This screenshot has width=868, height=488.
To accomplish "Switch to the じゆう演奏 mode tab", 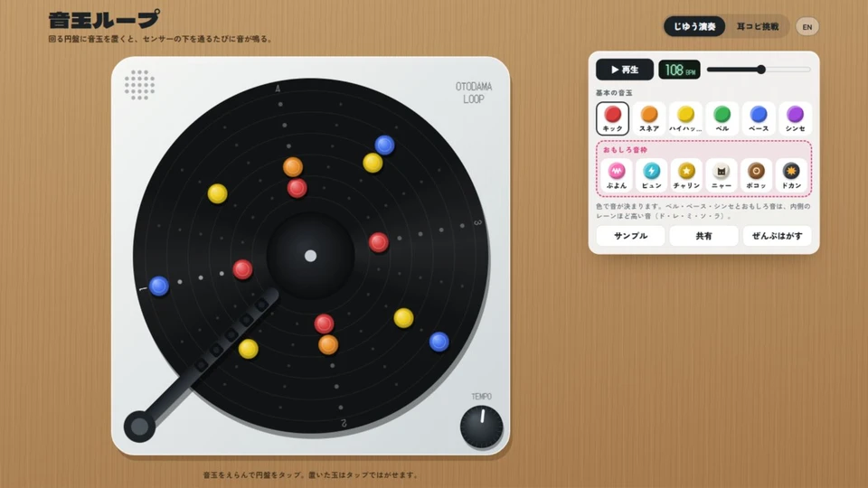I will [x=694, y=26].
